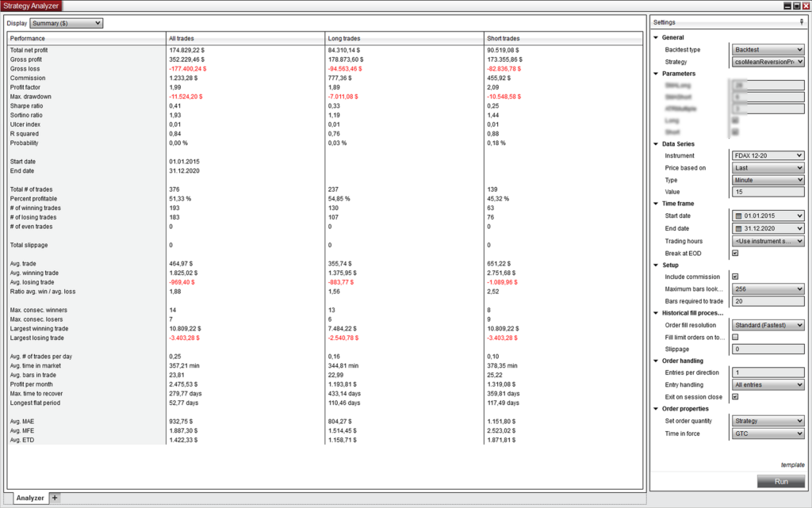Click the Max. drawdown row label
The height and width of the screenshot is (508, 812).
(31, 97)
